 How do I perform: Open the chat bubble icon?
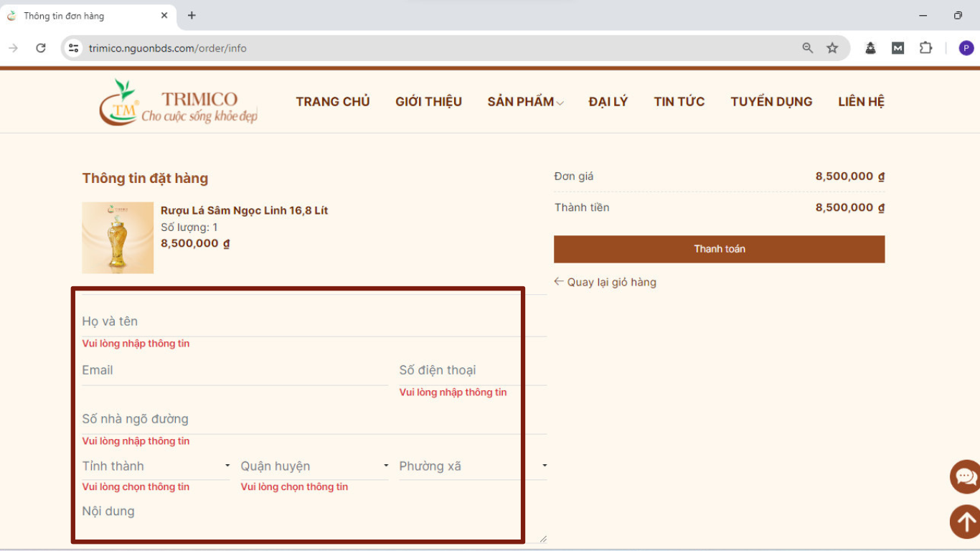[x=966, y=476]
